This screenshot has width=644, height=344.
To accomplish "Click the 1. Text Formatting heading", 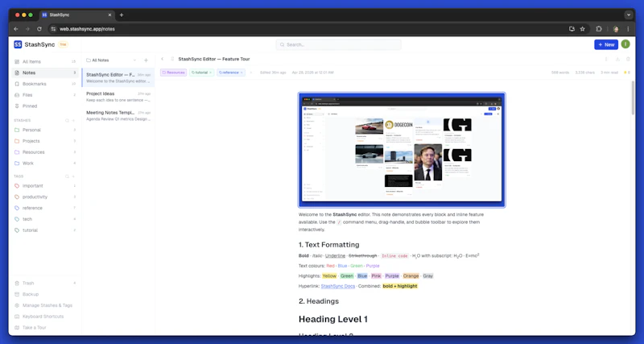I will pyautogui.click(x=328, y=245).
